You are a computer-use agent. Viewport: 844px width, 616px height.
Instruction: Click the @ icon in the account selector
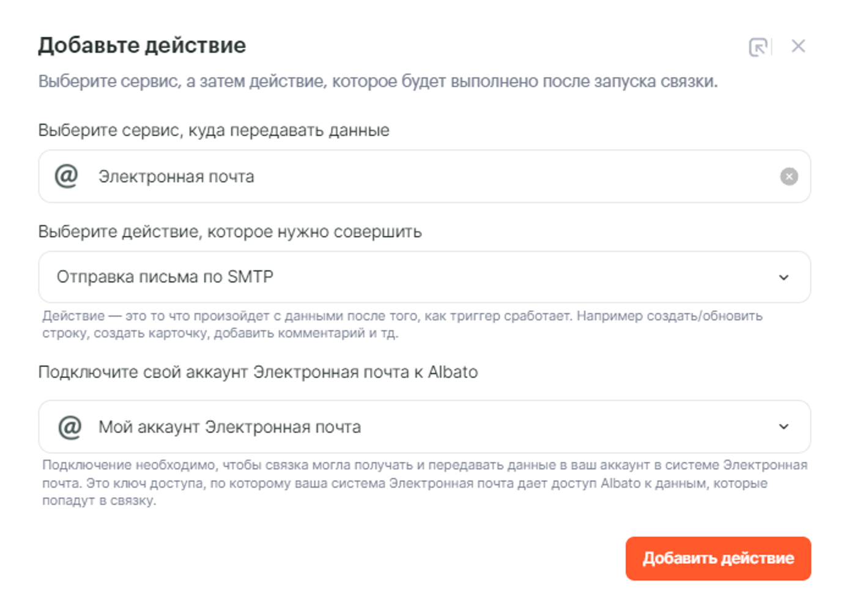click(70, 427)
